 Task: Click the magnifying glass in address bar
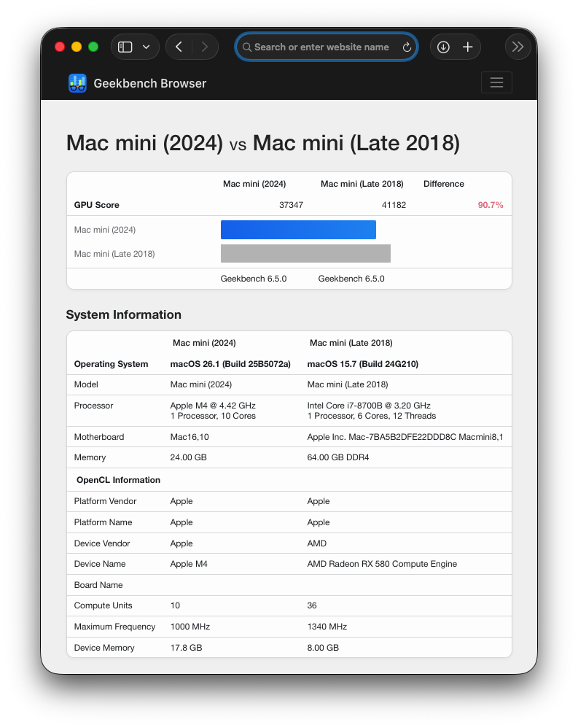(x=247, y=47)
